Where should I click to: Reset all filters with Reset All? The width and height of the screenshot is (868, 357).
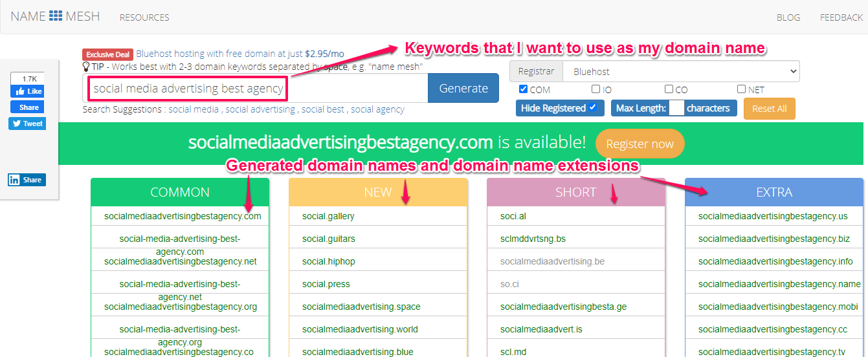769,109
